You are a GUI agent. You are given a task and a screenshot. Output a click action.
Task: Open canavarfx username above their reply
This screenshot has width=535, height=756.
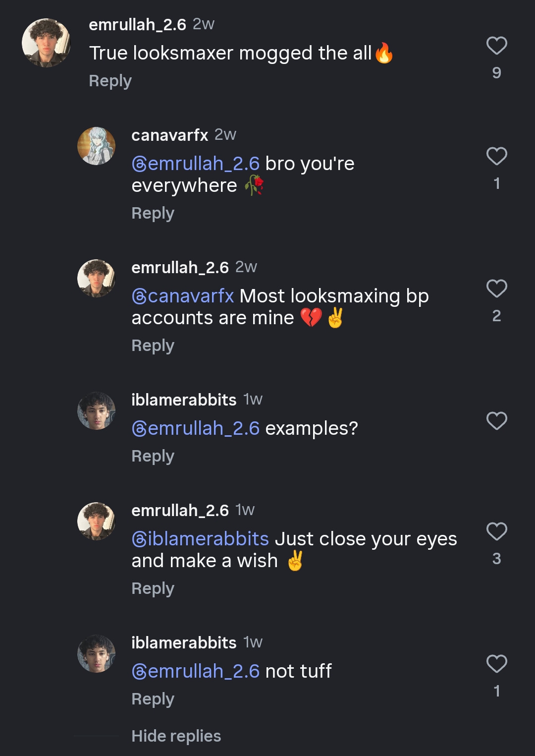click(x=169, y=135)
